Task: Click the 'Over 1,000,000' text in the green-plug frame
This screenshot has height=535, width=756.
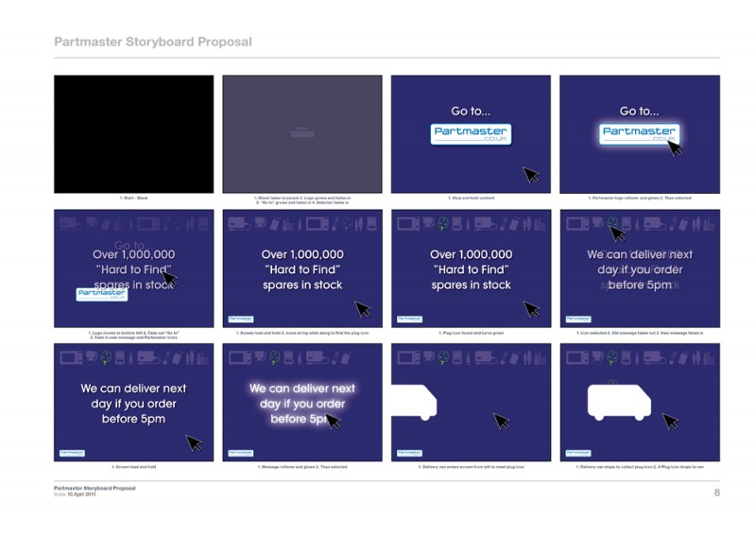Action: [471, 254]
